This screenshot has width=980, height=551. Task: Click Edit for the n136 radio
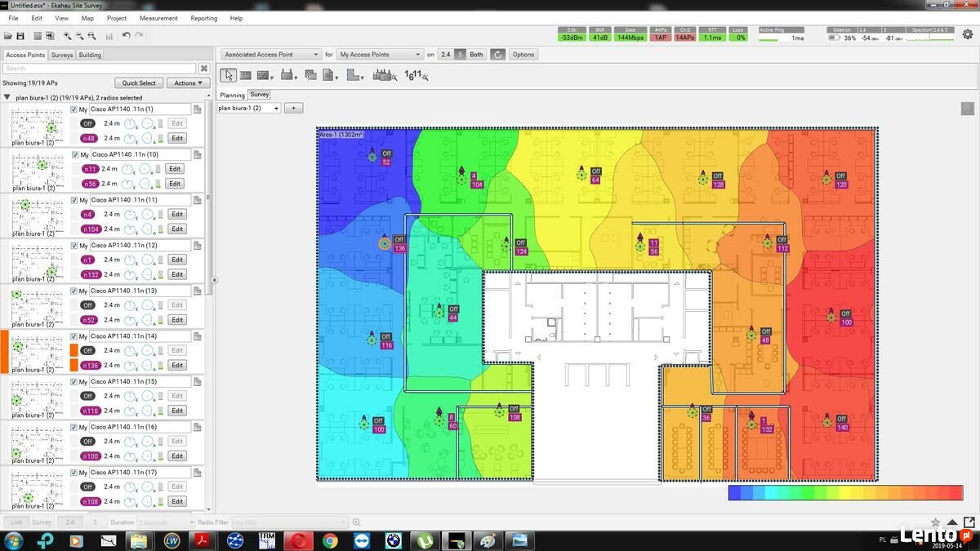177,366
